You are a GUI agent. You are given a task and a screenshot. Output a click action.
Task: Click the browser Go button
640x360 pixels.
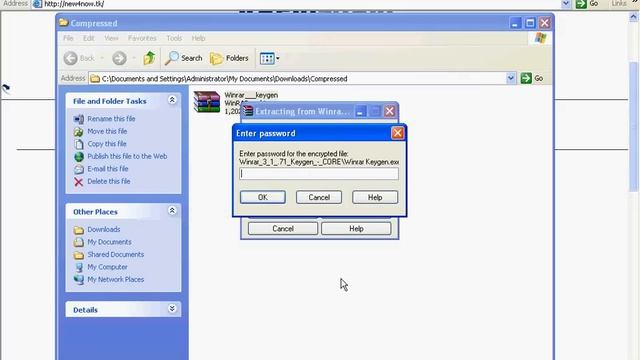coord(587,4)
